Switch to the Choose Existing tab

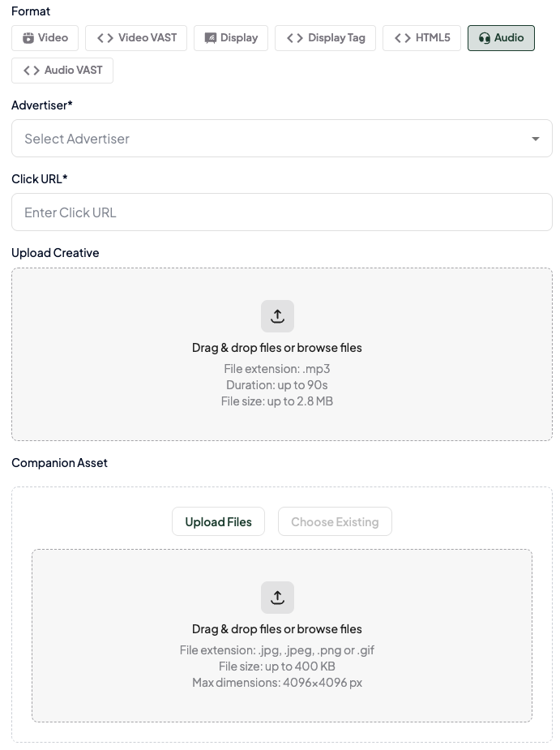point(335,521)
